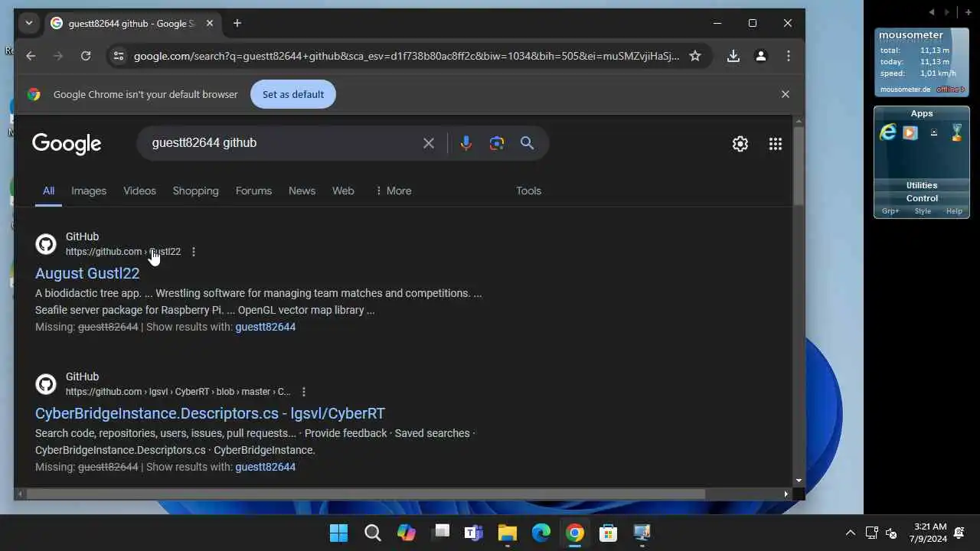Open the tab search dropdown arrow
This screenshot has width=980, height=551.
click(29, 24)
